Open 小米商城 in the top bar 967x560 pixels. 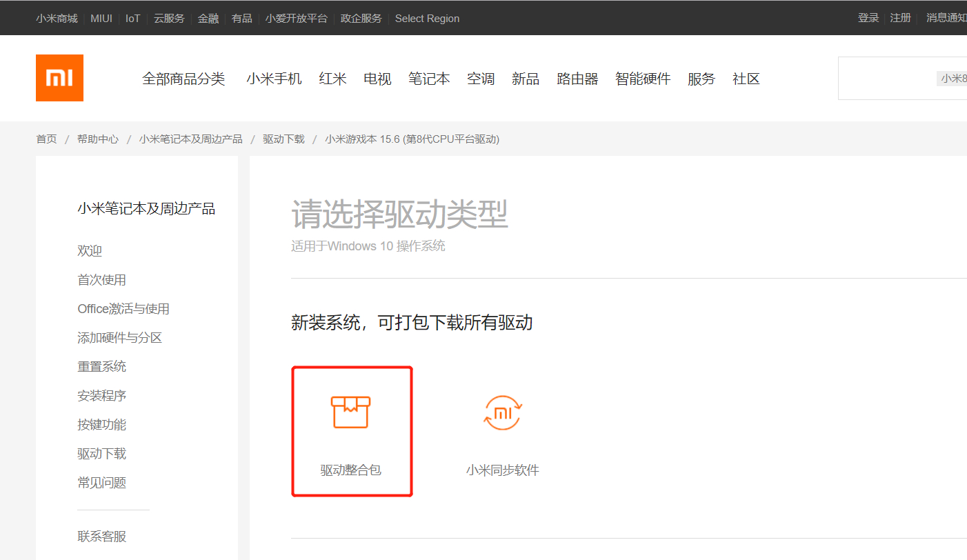[57, 19]
